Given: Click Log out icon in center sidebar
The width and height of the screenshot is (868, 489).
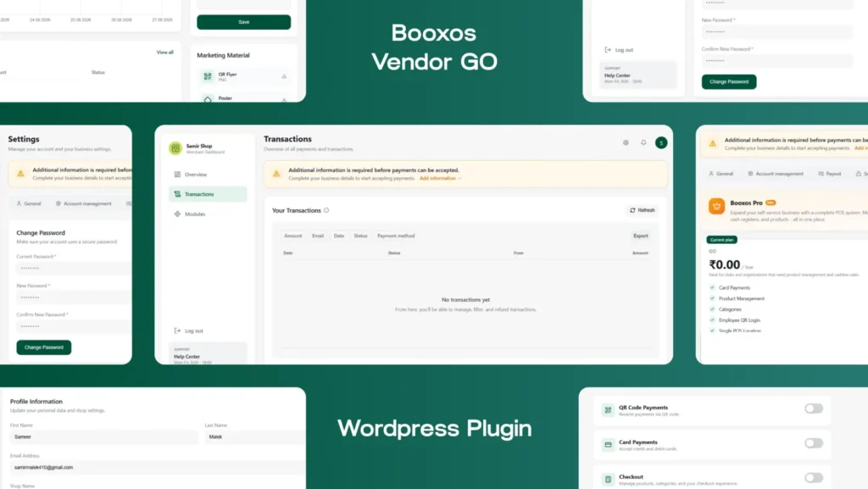Looking at the screenshot, I should pos(177,331).
